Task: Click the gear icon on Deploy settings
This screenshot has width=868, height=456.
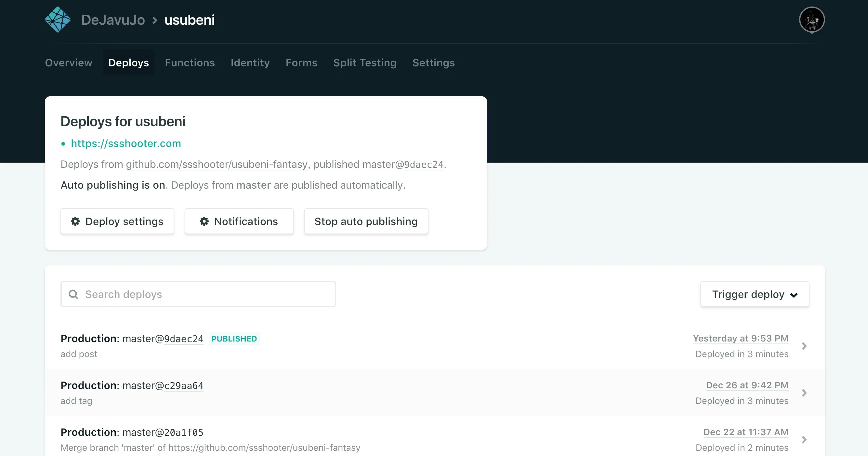Action: (x=75, y=221)
